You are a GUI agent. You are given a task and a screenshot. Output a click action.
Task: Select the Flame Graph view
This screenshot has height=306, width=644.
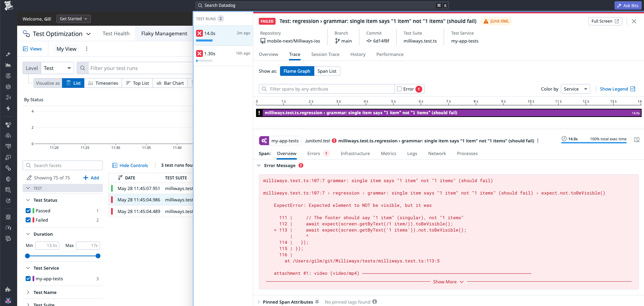[297, 71]
